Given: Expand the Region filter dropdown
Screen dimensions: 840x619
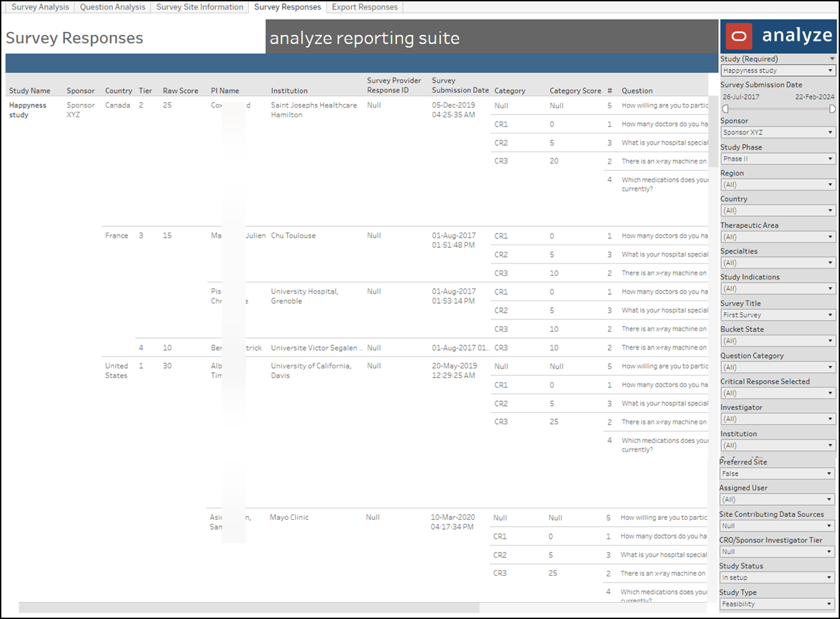Looking at the screenshot, I should coord(778,184).
